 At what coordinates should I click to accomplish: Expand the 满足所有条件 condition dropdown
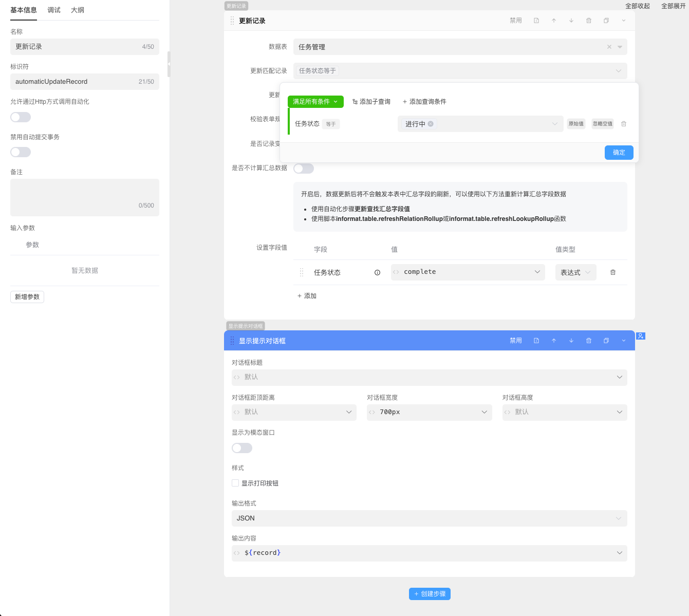315,102
